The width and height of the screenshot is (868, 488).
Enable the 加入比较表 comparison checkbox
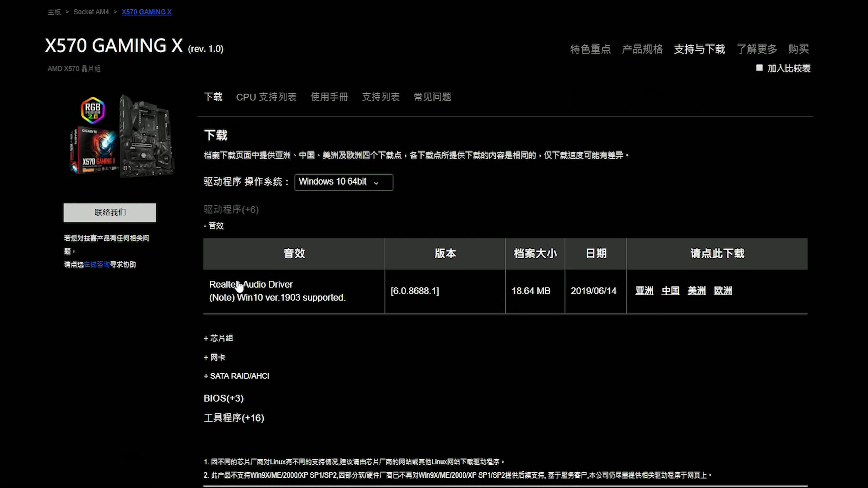pyautogui.click(x=759, y=68)
